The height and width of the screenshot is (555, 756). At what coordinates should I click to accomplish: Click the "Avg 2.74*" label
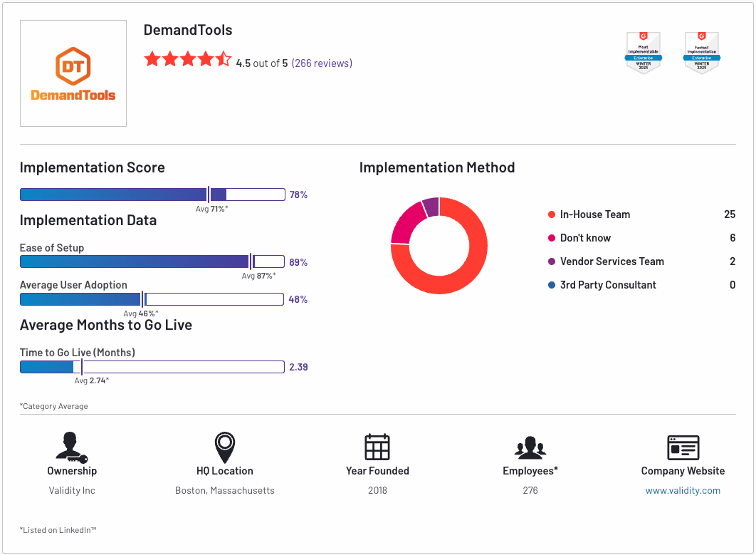92,380
